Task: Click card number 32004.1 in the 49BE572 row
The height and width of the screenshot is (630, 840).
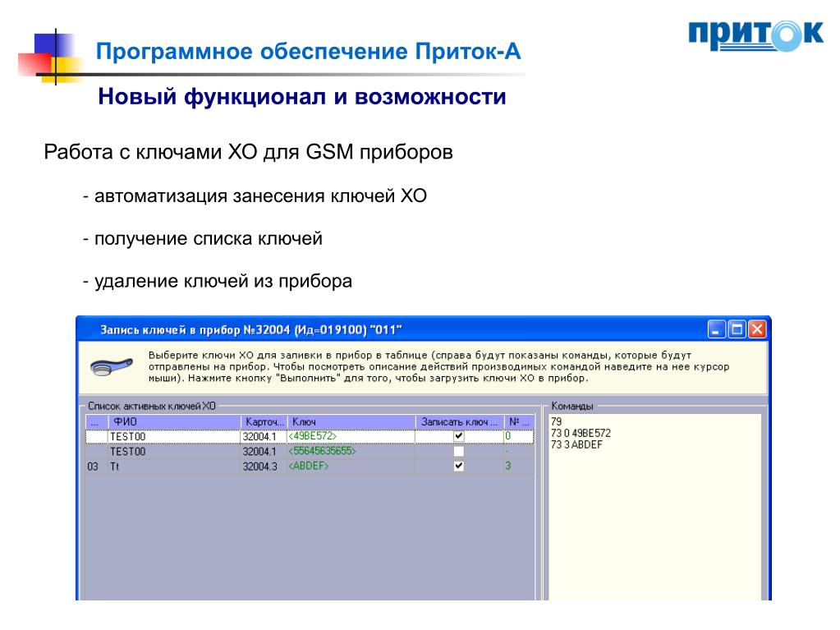Action: click(x=259, y=437)
